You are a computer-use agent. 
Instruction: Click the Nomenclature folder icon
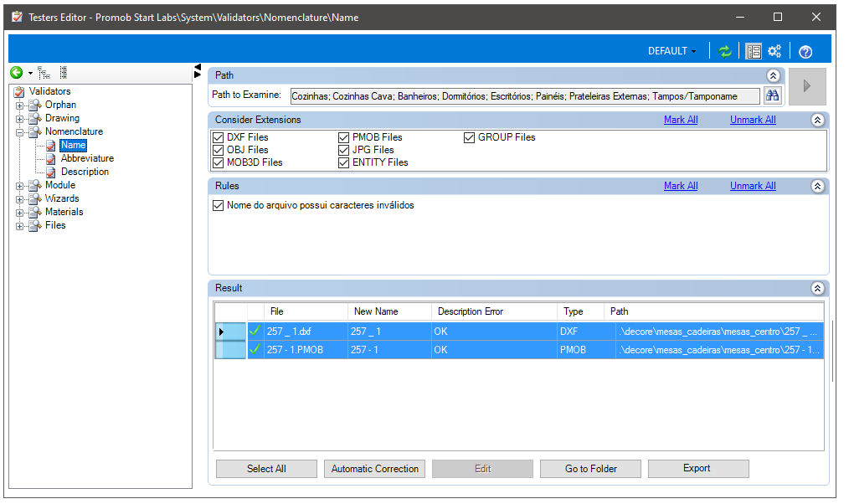click(x=35, y=131)
